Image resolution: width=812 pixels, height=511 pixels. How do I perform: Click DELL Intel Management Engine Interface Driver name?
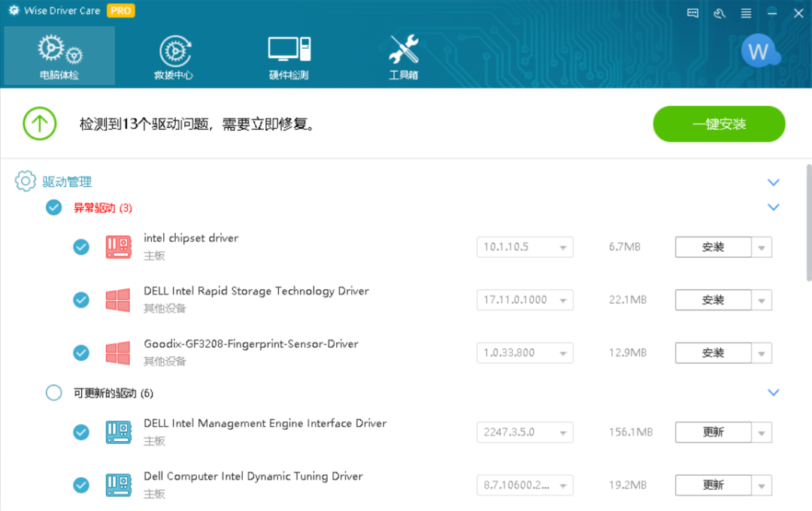point(265,424)
